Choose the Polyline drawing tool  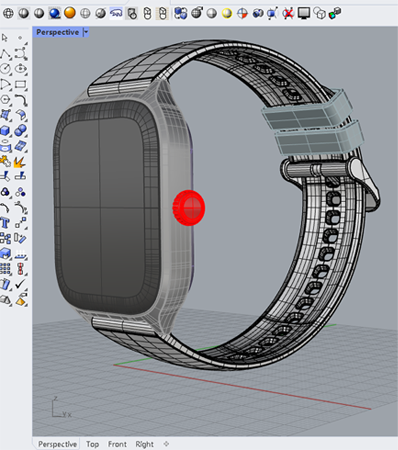coord(5,53)
